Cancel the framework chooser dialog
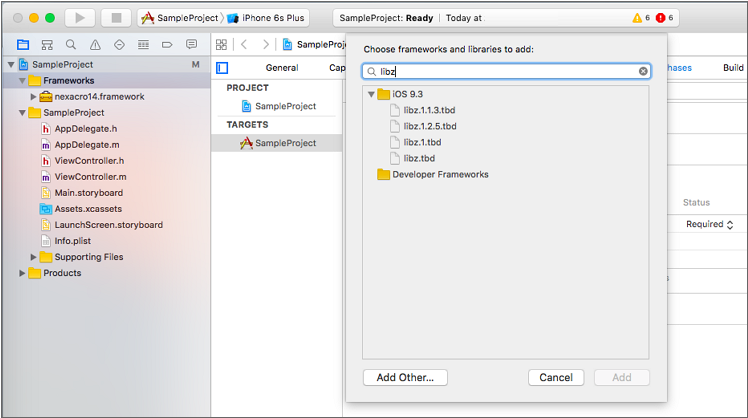Screen dimensions: 748x418 coord(556,377)
